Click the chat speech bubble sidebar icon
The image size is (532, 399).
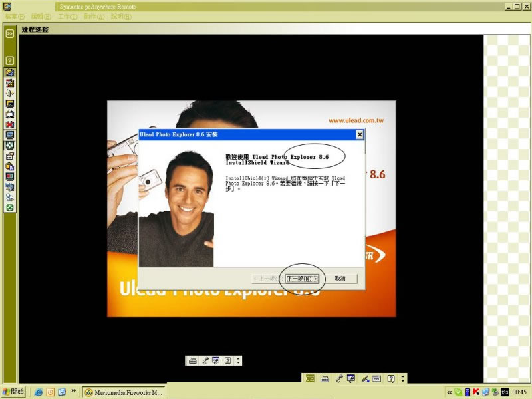point(10,114)
